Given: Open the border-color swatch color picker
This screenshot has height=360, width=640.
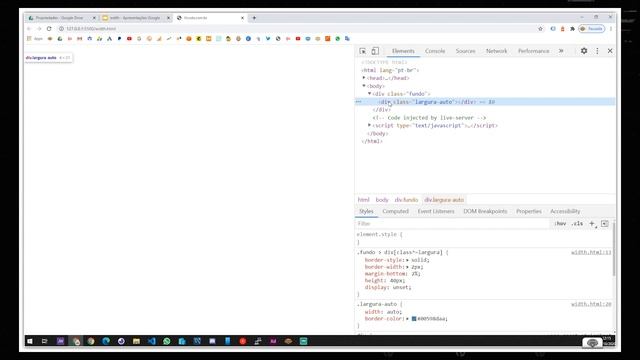Looking at the screenshot, I should [414, 319].
